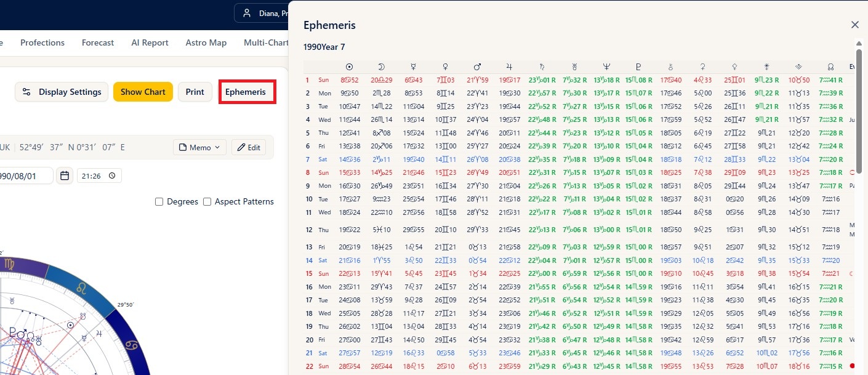The width and height of the screenshot is (868, 375).
Task: Click Uranus value '6♑59 R' in row 15
Action: click(574, 273)
